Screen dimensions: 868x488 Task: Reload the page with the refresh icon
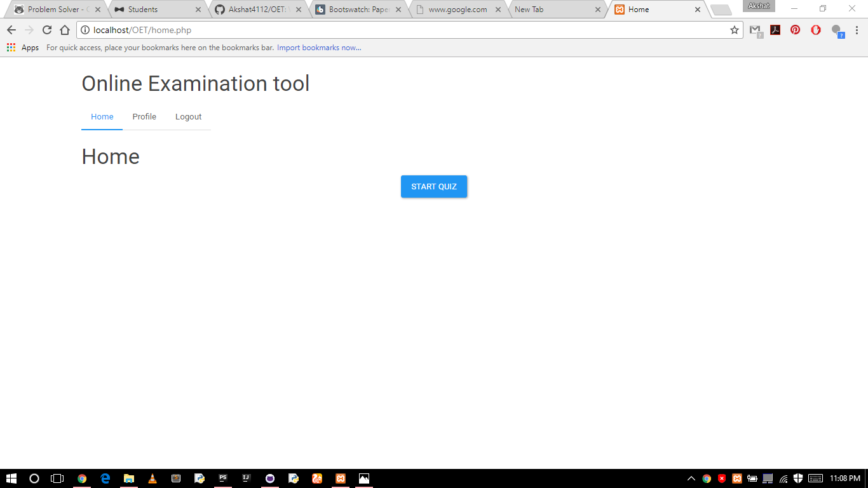pos(46,30)
